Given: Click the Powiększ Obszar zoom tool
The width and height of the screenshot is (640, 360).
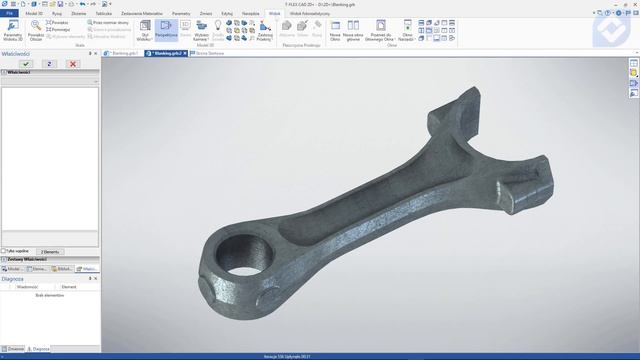Looking at the screenshot, I should [x=36, y=31].
